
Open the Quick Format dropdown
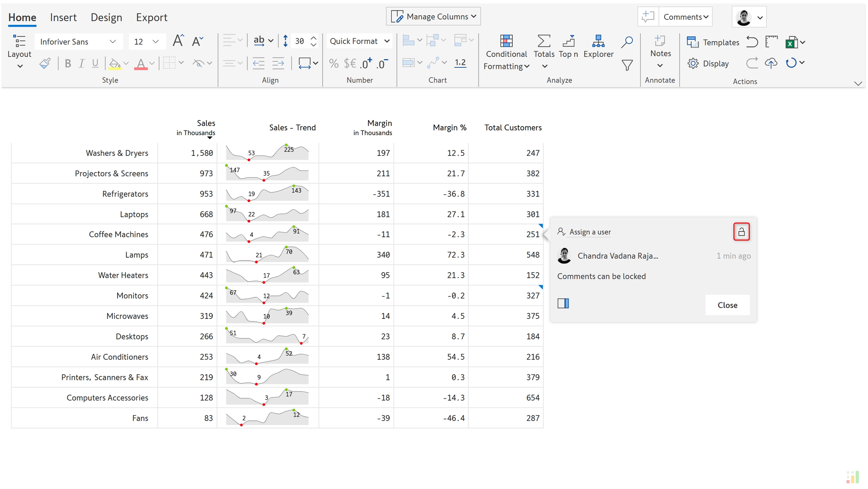(359, 41)
